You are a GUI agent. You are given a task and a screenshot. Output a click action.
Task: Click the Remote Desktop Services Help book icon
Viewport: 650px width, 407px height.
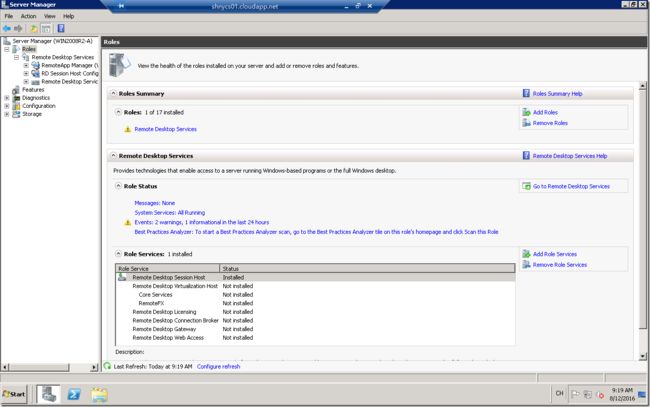click(x=526, y=155)
